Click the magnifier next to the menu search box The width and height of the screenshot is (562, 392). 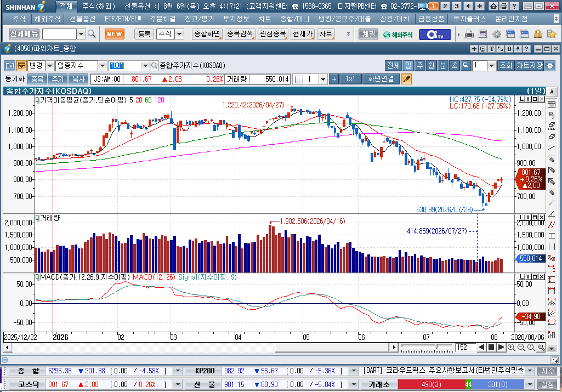92,34
